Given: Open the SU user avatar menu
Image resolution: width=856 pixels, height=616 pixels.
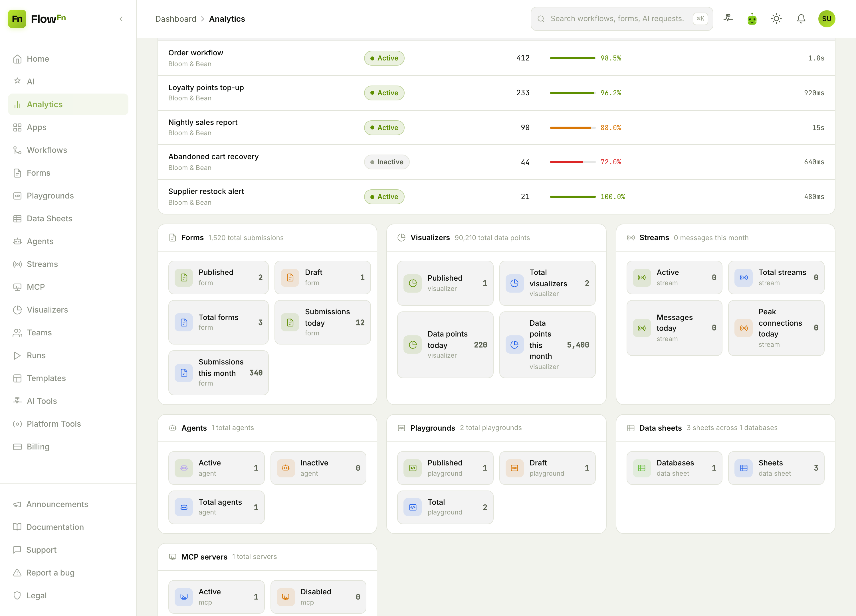Looking at the screenshot, I should pyautogui.click(x=827, y=19).
